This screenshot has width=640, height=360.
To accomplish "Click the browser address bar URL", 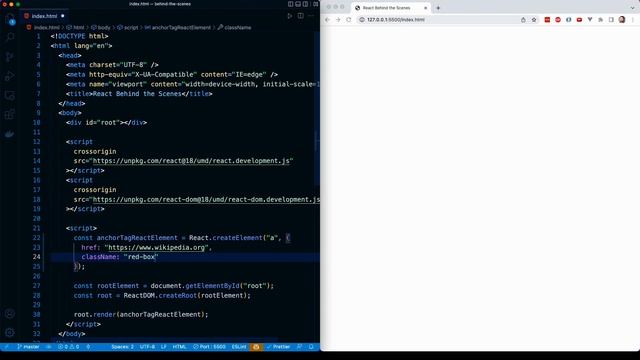I will 396,20.
